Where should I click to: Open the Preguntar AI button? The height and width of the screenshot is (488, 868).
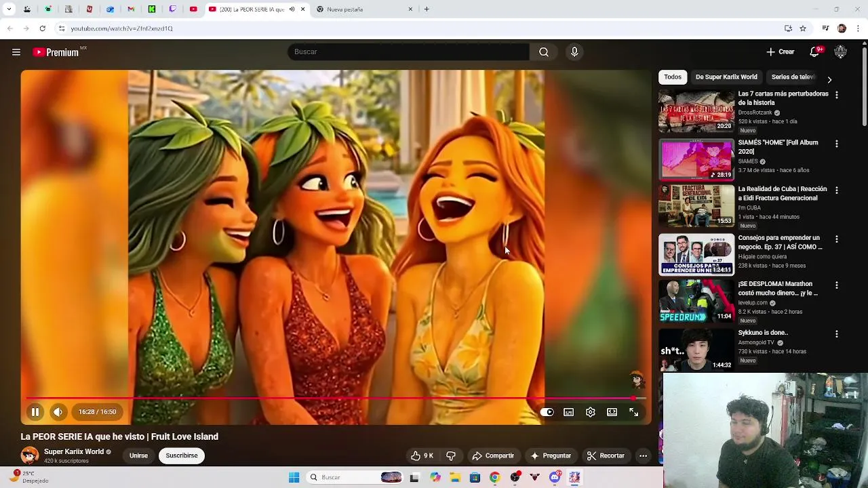coord(551,455)
